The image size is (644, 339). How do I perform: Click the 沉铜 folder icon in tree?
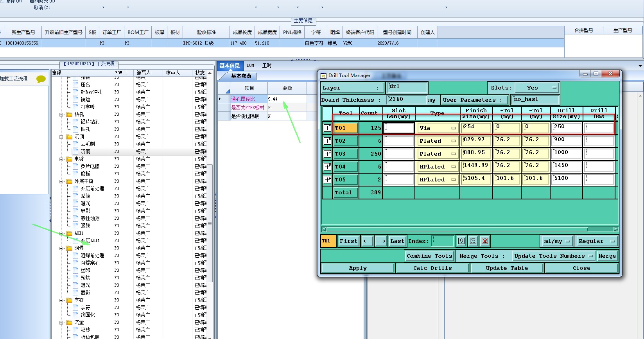pos(69,137)
